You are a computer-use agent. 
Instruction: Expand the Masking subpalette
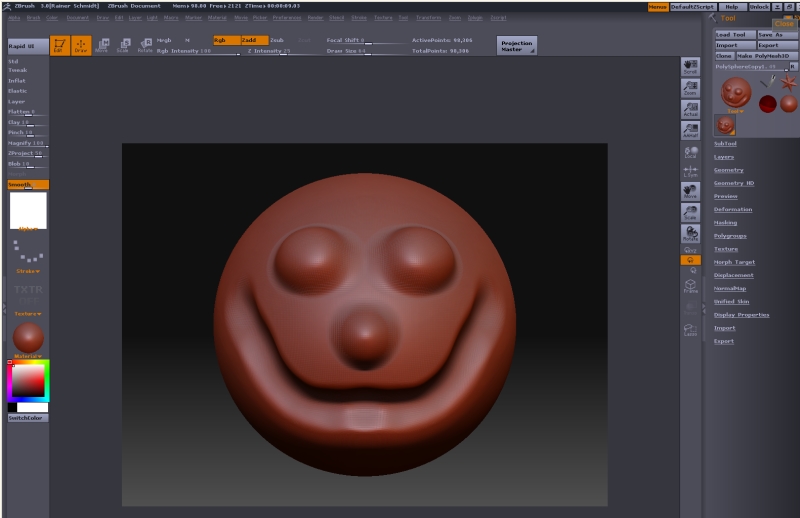(x=725, y=223)
